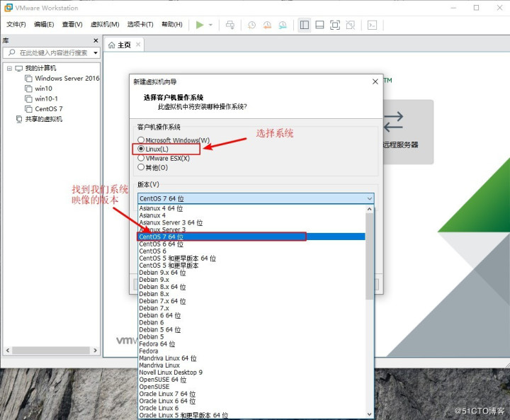Open the 编辑(E) menu
This screenshot has height=420, width=510.
[x=44, y=24]
